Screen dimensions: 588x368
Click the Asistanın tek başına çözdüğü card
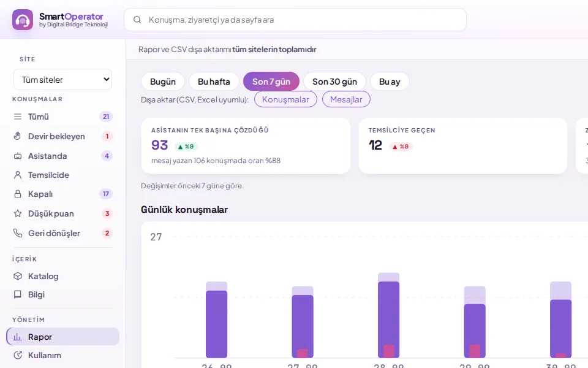click(246, 146)
